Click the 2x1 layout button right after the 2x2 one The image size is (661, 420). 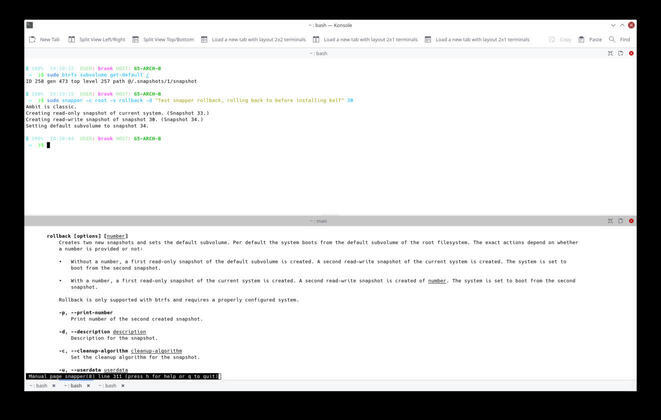pos(365,39)
